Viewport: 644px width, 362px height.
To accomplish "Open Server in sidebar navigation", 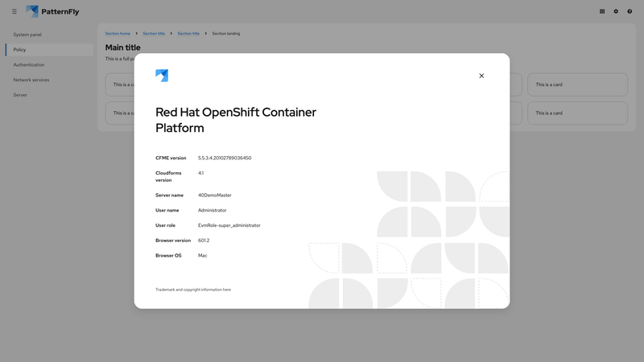I will 20,95.
